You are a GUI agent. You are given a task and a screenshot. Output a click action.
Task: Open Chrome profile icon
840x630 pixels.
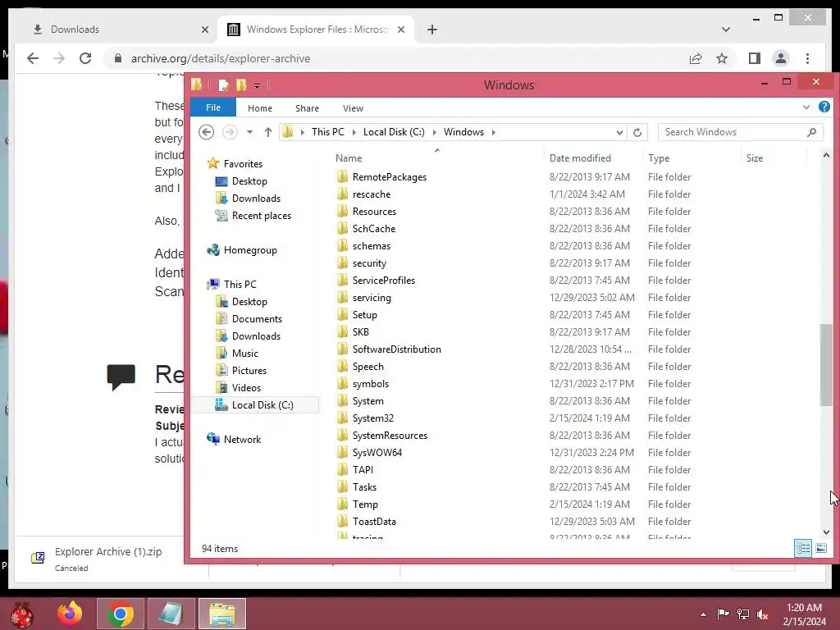pyautogui.click(x=781, y=58)
